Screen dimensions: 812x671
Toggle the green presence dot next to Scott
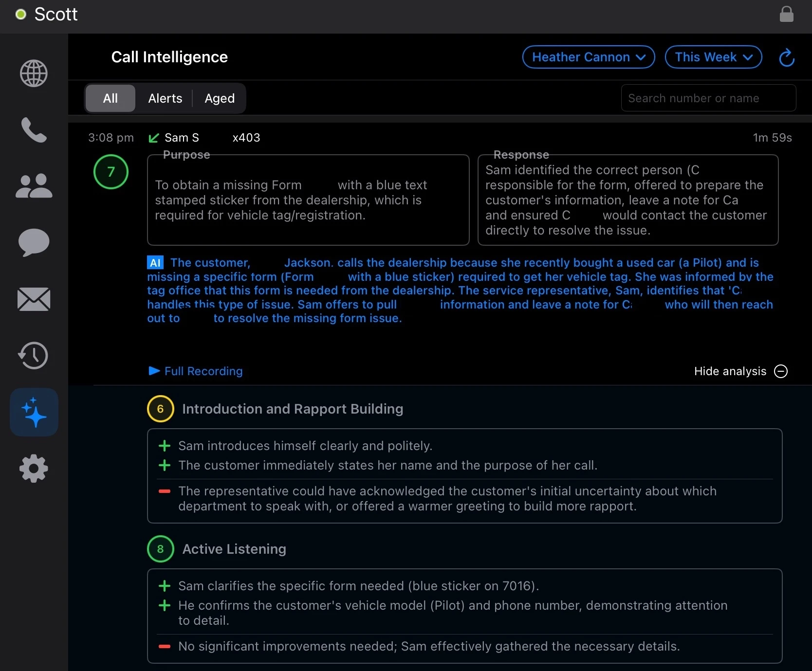coord(20,14)
